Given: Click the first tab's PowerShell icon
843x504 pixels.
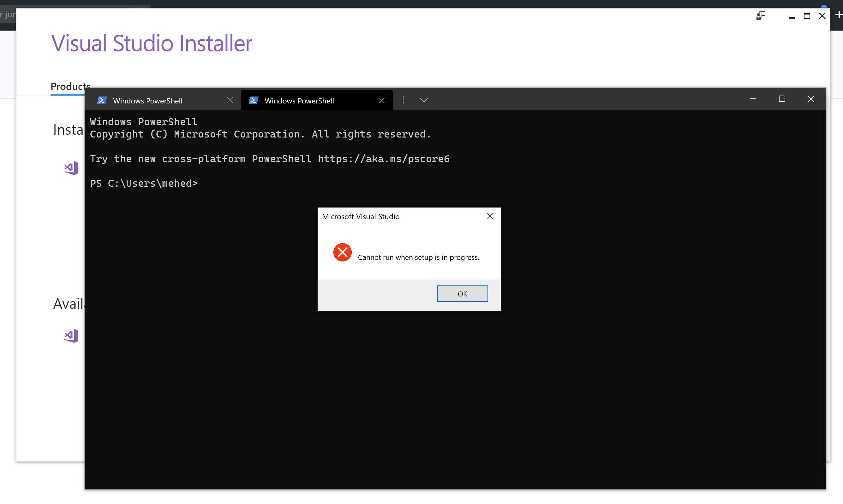Looking at the screenshot, I should [x=102, y=101].
